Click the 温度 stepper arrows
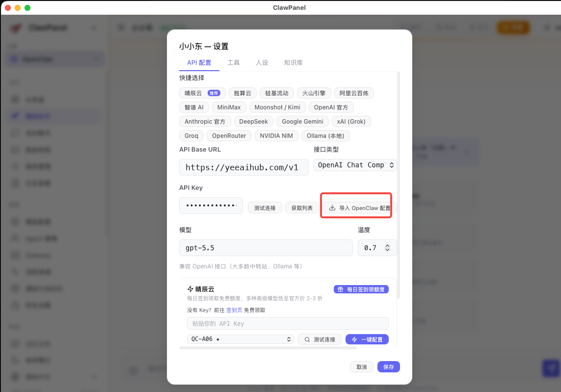 387,248
